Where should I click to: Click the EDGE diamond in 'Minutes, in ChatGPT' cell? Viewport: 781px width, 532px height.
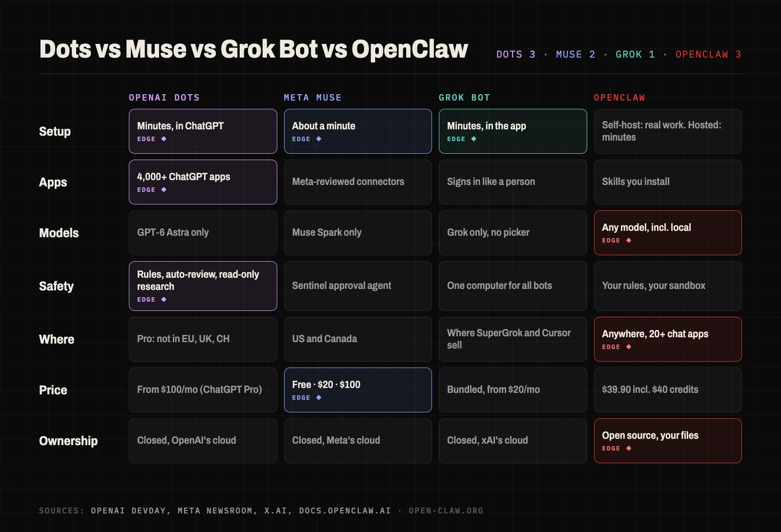(164, 139)
